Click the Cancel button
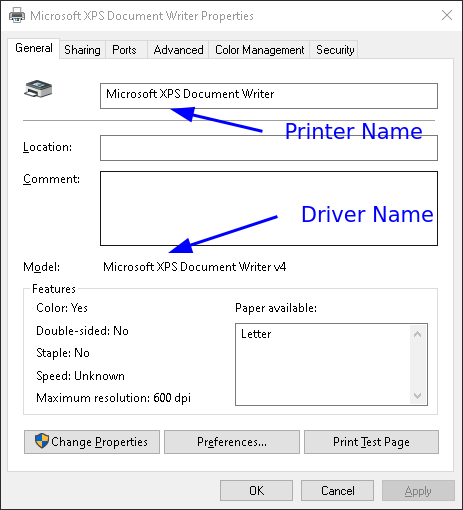 tap(337, 491)
